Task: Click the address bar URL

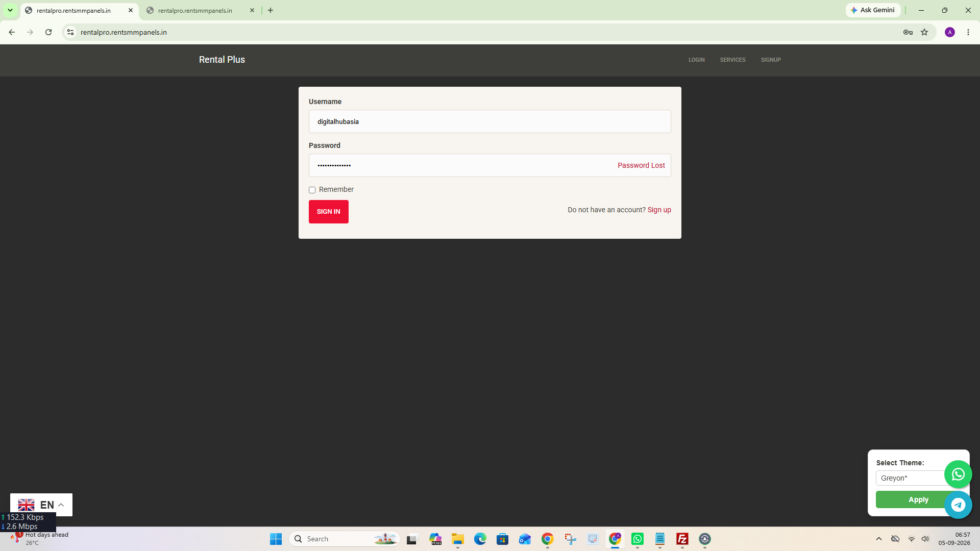Action: click(124, 32)
